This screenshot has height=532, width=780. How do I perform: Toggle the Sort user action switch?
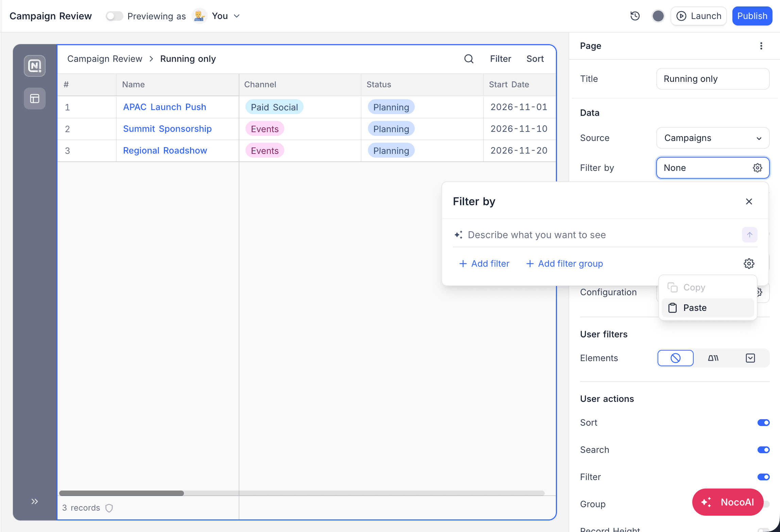point(763,423)
